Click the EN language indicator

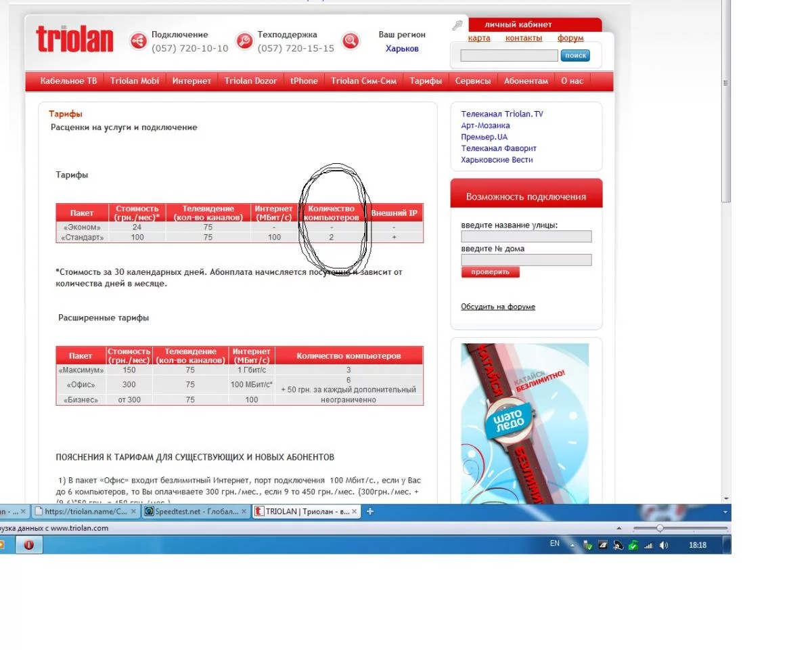(555, 544)
